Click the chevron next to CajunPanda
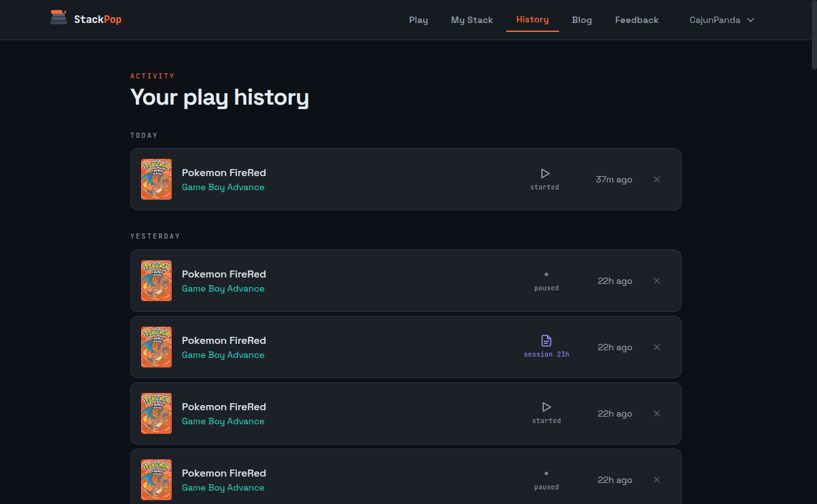817x504 pixels. (751, 20)
